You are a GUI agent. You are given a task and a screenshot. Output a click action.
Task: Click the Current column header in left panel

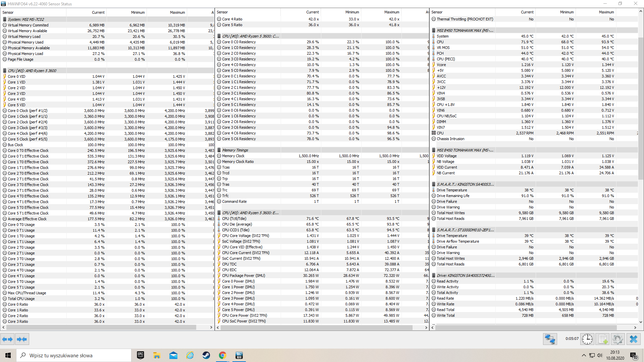pyautogui.click(x=86, y=12)
